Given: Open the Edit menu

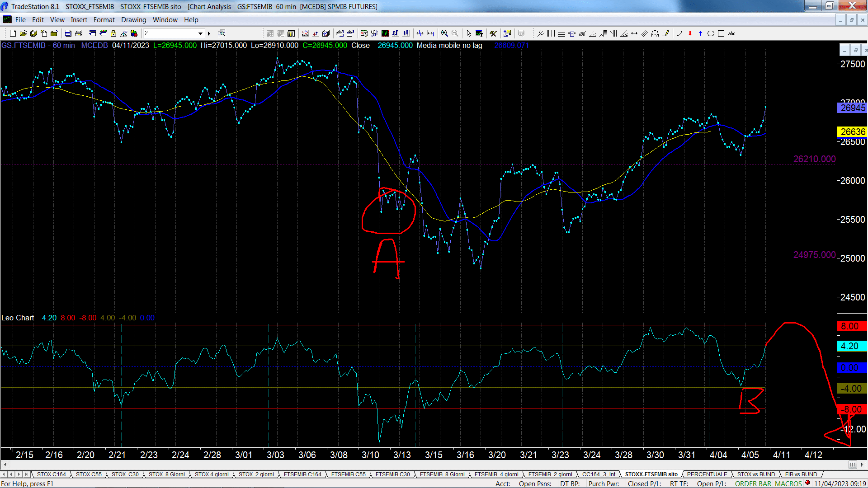Looking at the screenshot, I should (x=38, y=20).
